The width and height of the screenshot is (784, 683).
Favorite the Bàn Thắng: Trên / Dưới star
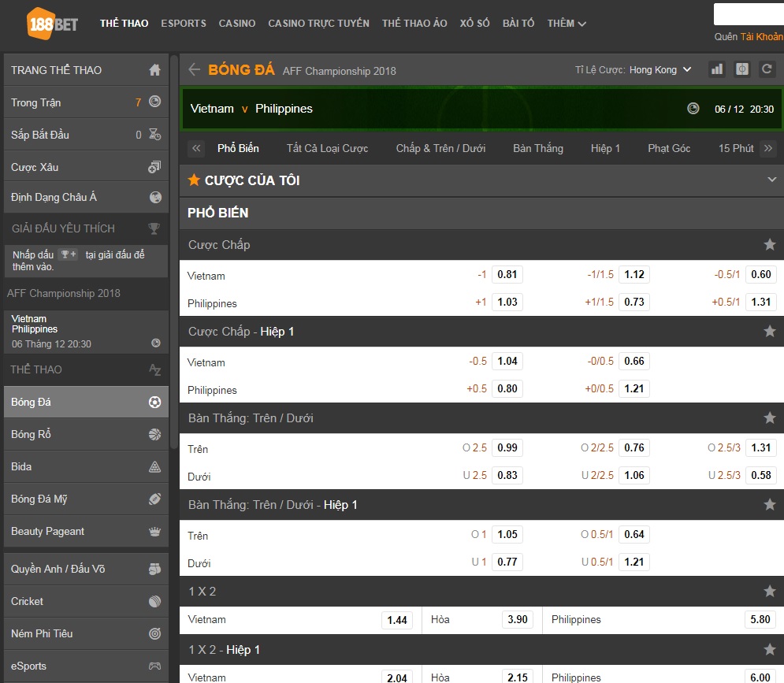click(x=770, y=418)
